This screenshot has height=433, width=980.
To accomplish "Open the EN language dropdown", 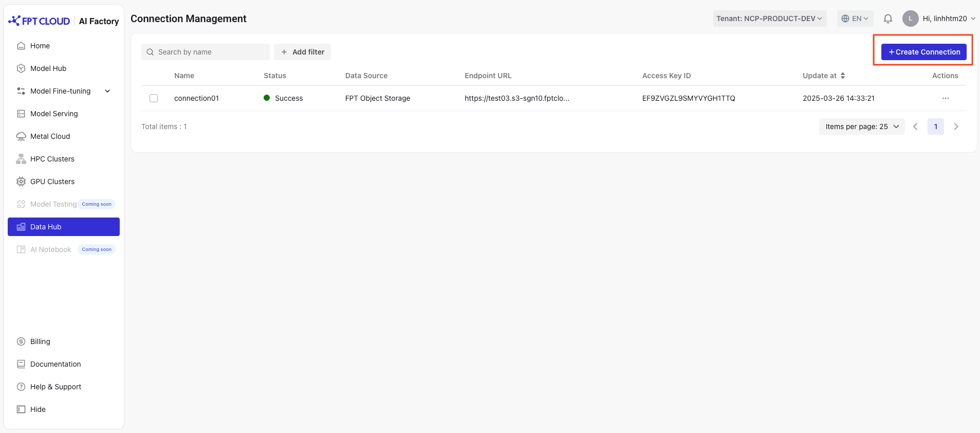I will (x=855, y=19).
